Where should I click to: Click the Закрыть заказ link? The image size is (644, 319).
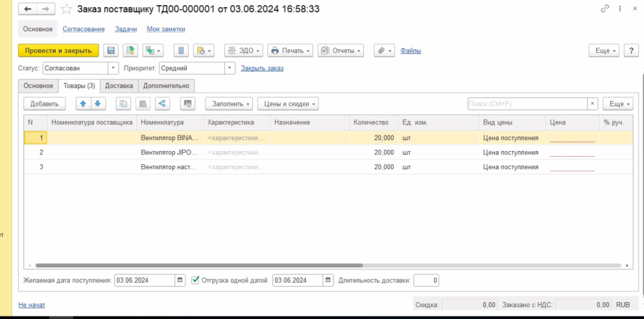point(262,68)
